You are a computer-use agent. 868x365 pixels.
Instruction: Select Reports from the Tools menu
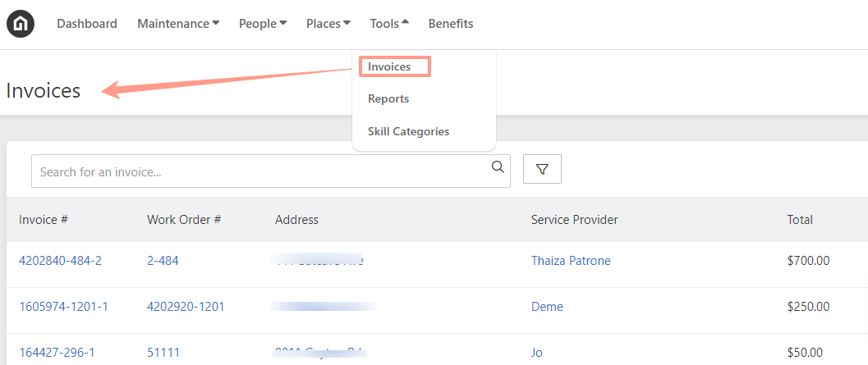coord(388,99)
